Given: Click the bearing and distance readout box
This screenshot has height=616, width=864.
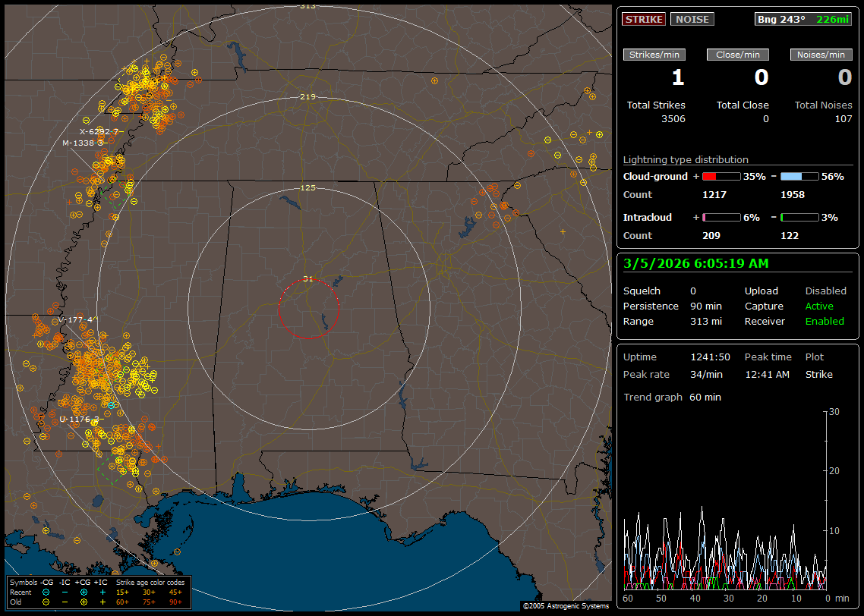Looking at the screenshot, I should click(803, 19).
